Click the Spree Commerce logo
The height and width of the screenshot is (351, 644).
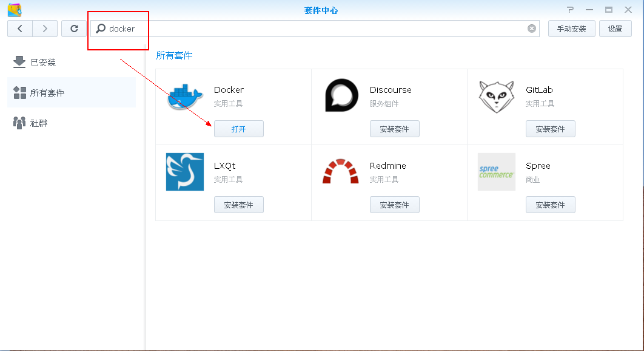[x=496, y=172]
